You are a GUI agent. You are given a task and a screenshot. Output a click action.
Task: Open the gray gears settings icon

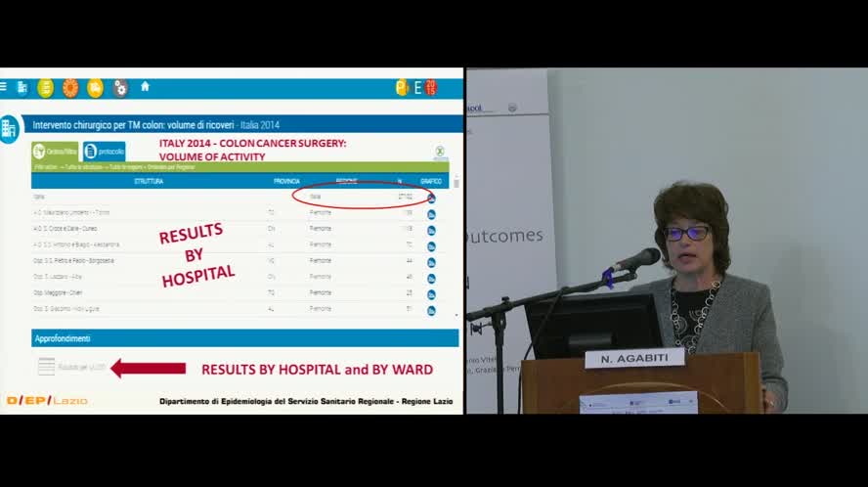[120, 88]
